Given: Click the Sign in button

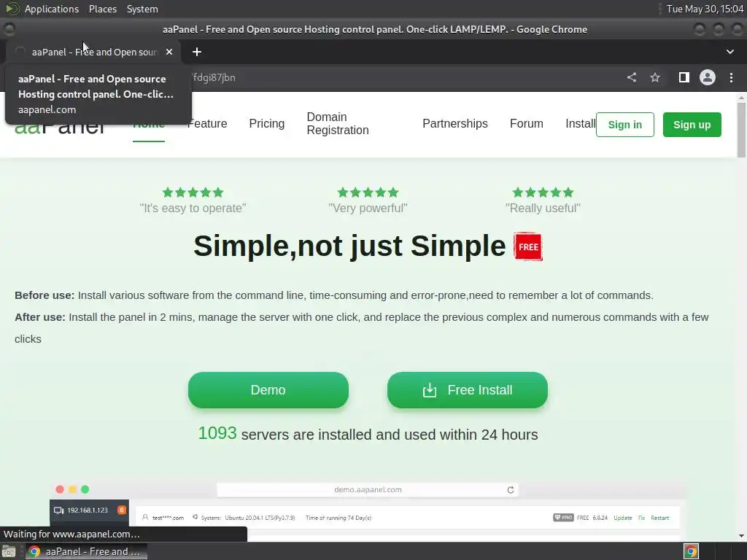Looking at the screenshot, I should pos(625,125).
